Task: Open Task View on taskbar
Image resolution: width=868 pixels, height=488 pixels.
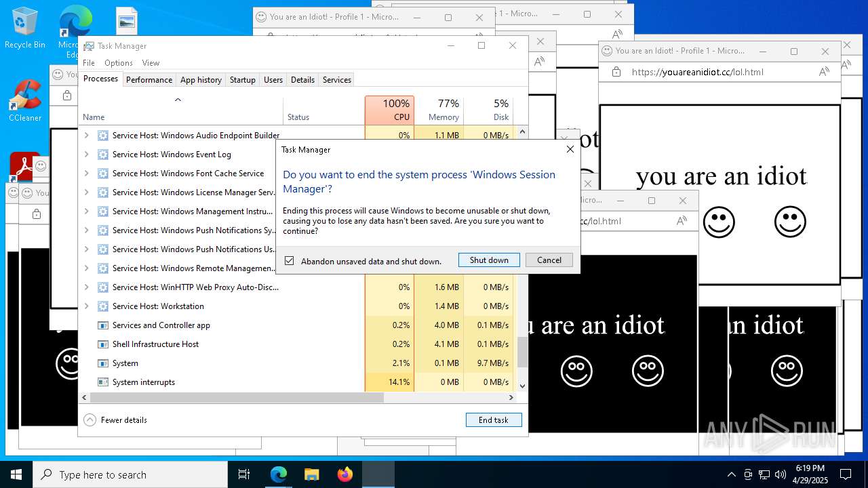Action: coord(244,474)
